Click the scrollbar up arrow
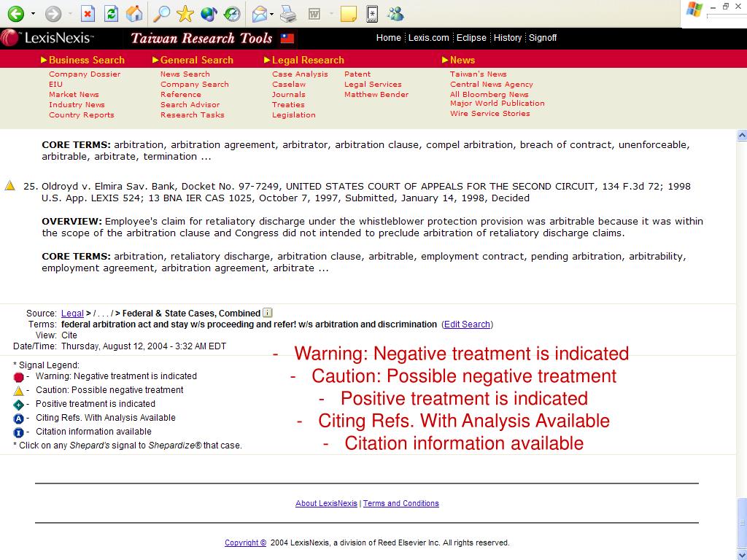This screenshot has width=747, height=560. click(x=742, y=135)
